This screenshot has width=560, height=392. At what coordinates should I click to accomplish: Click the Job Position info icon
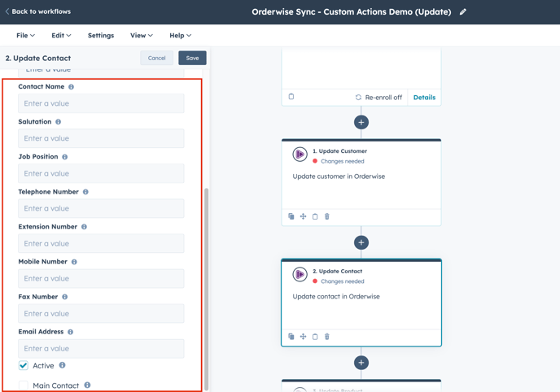click(x=64, y=157)
